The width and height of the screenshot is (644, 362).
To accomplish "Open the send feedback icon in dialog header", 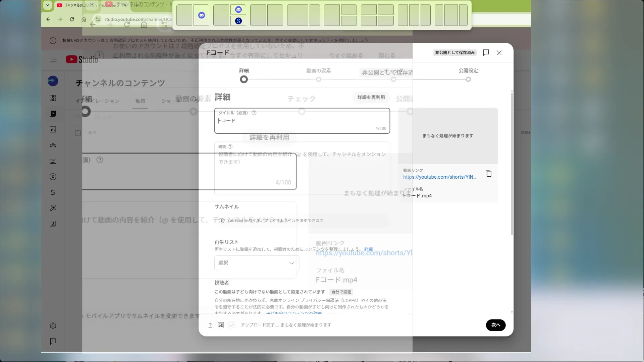I will pos(486,53).
